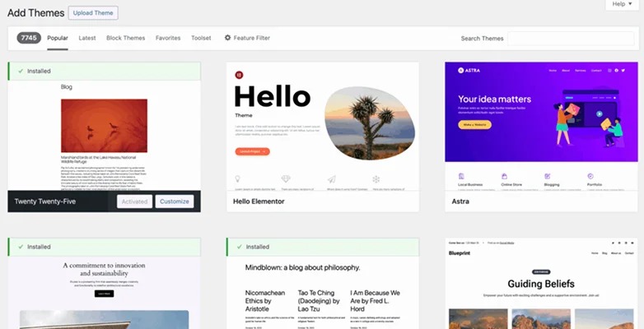Screen dimensions: 644x329
Task: Open the commitment to innovation theme preview
Action: click(x=105, y=293)
